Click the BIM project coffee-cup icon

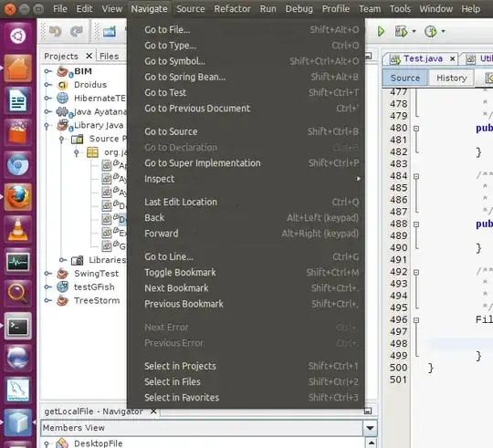64,72
